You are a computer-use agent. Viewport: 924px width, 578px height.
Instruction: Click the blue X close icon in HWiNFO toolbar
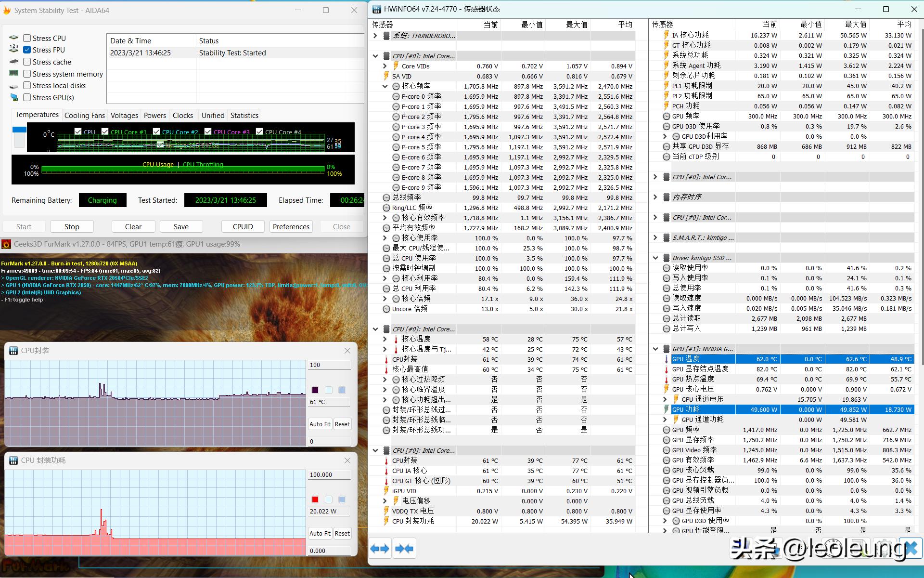911,548
